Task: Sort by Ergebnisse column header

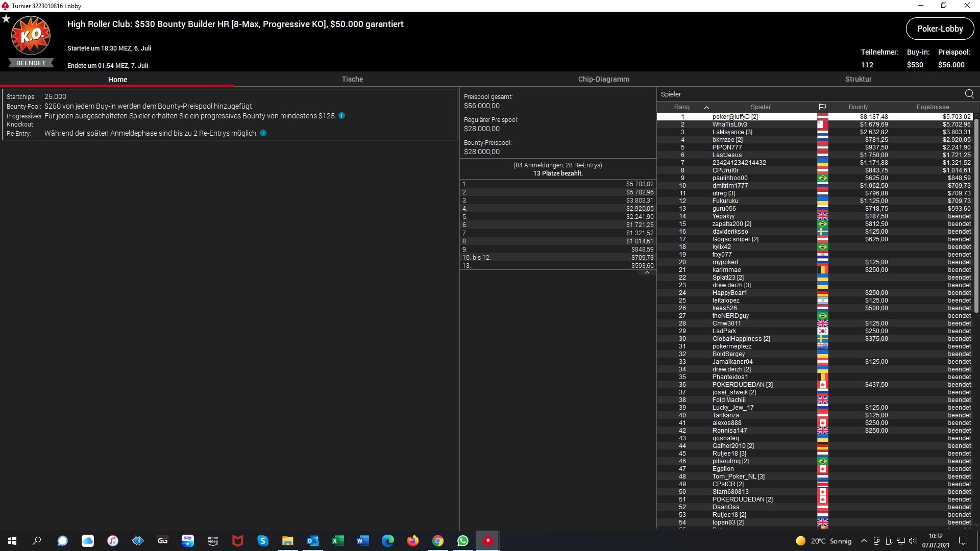Action: [933, 107]
